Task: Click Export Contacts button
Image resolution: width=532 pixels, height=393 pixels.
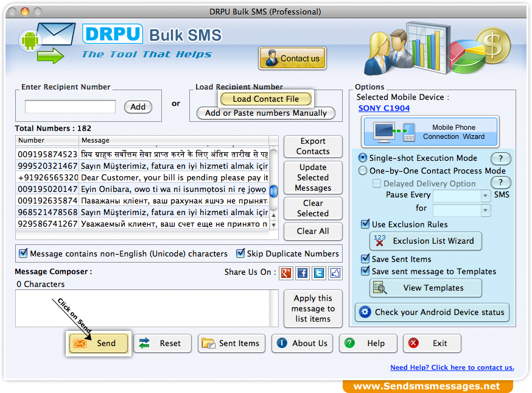Action: (313, 146)
